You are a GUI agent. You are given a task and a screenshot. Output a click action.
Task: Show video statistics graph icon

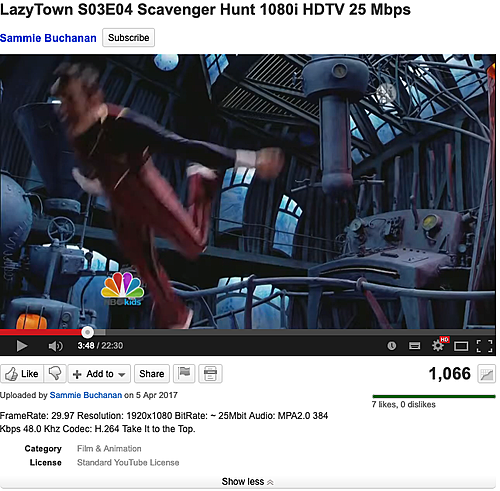tap(486, 374)
